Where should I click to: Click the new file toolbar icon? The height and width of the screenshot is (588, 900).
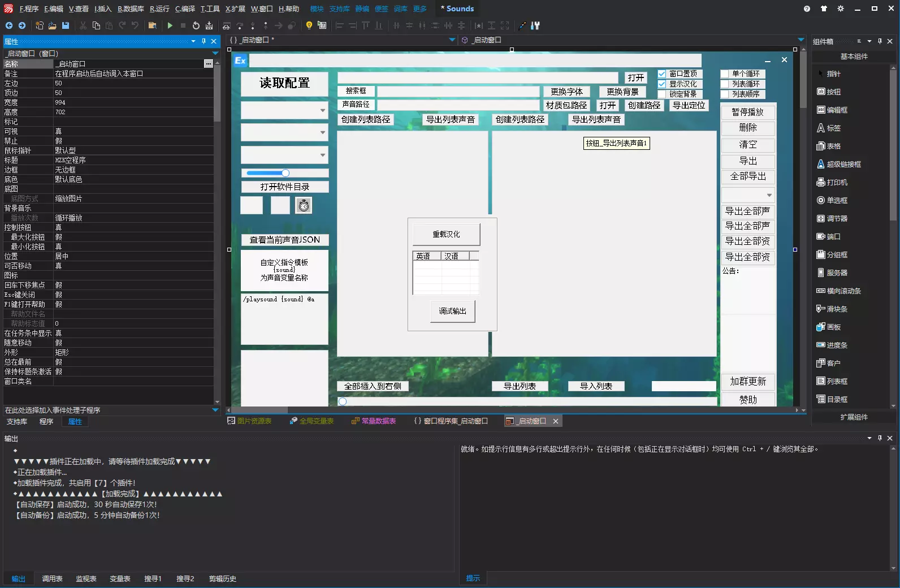tap(40, 25)
